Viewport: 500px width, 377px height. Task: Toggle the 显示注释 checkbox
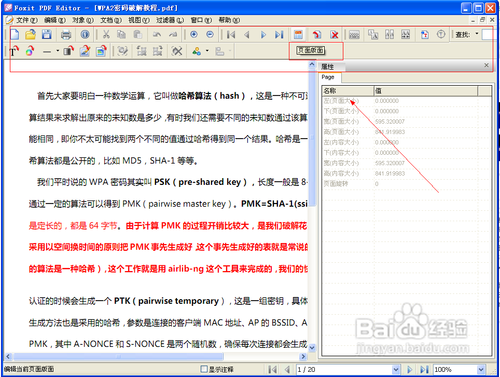[204, 369]
